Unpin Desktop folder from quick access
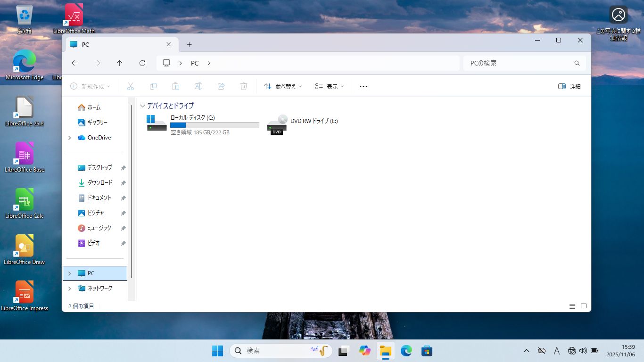 (123, 168)
